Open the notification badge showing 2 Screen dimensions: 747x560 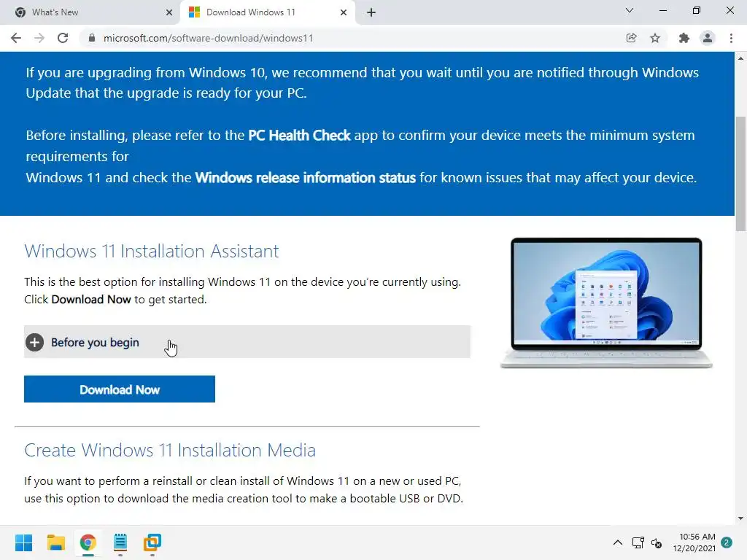click(727, 542)
